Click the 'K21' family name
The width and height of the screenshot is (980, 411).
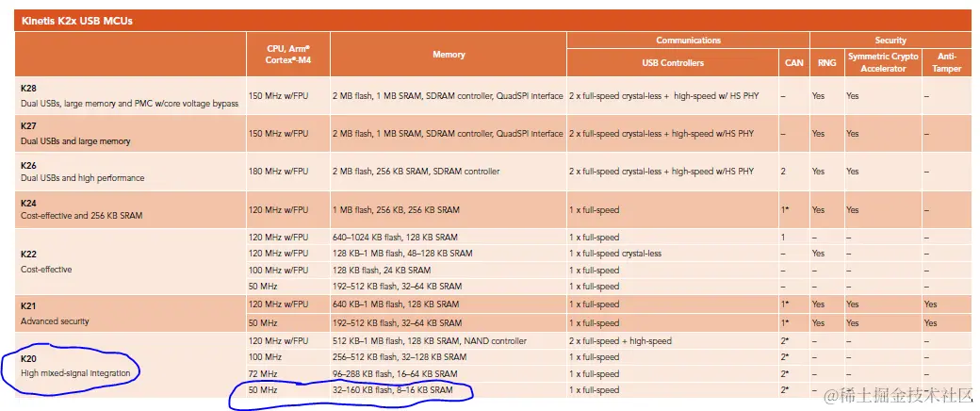(x=29, y=306)
